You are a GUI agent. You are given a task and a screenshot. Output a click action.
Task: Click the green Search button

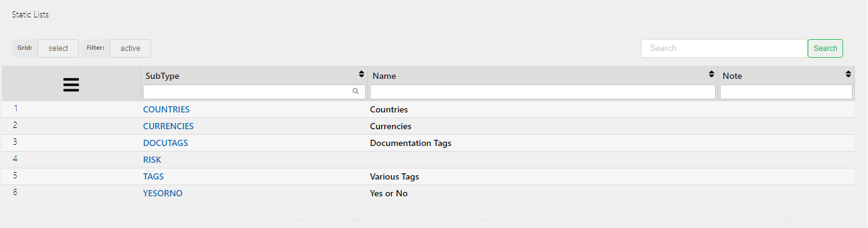pos(825,48)
